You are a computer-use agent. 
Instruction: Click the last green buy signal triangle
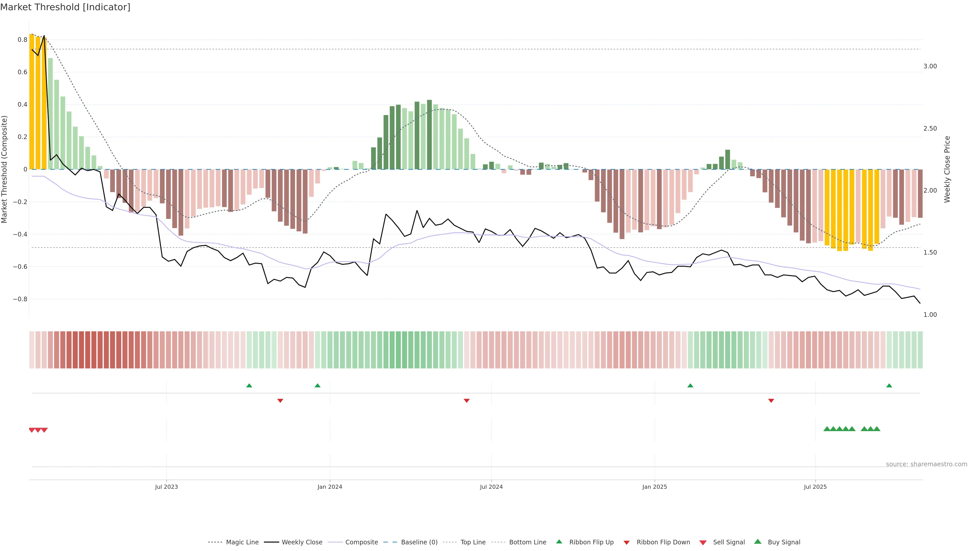pos(877,429)
